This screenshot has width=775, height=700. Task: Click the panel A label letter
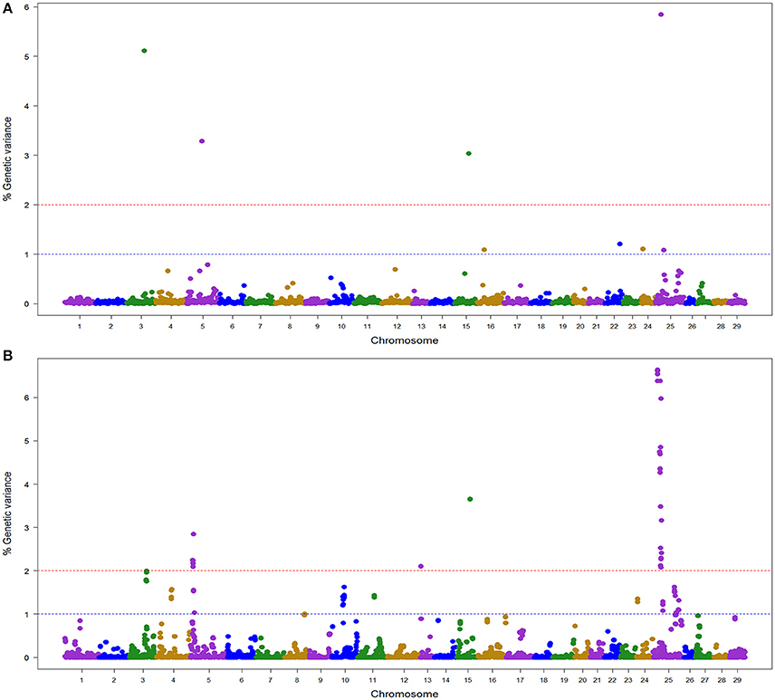pyautogui.click(x=7, y=8)
